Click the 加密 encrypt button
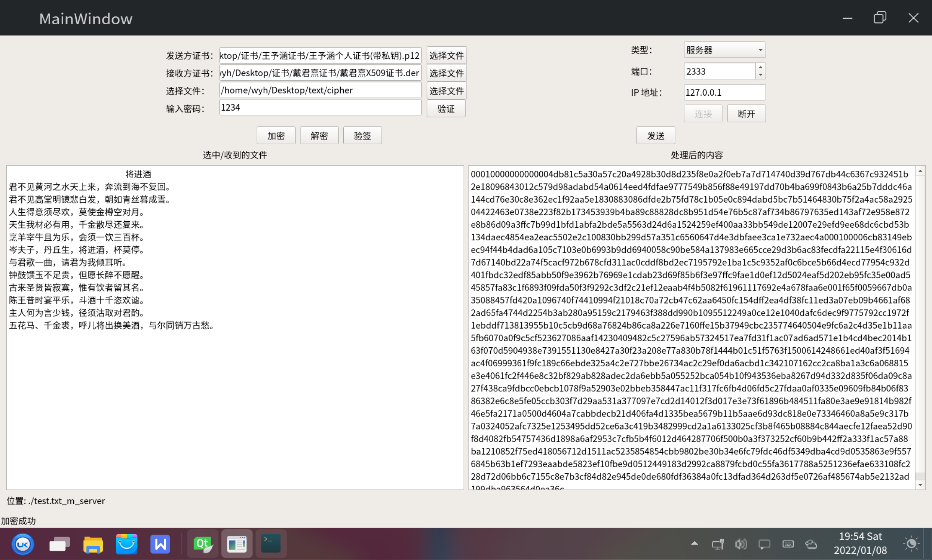The height and width of the screenshot is (560, 932). point(276,135)
